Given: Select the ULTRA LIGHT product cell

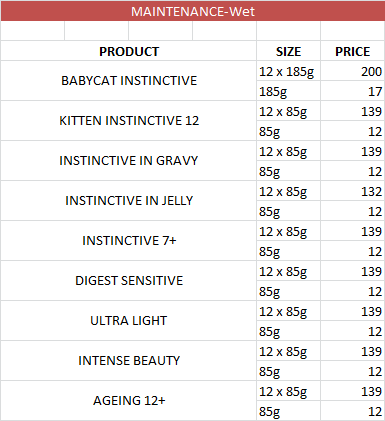Looking at the screenshot, I should tap(129, 321).
